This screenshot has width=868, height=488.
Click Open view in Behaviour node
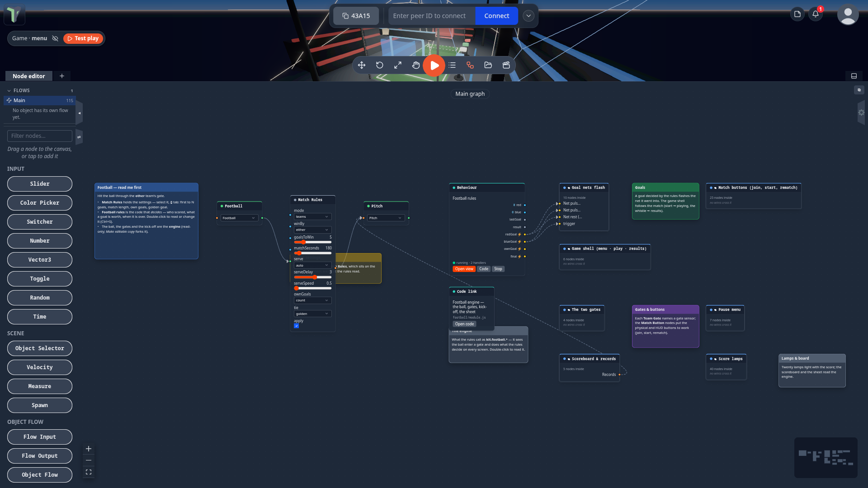[464, 269]
